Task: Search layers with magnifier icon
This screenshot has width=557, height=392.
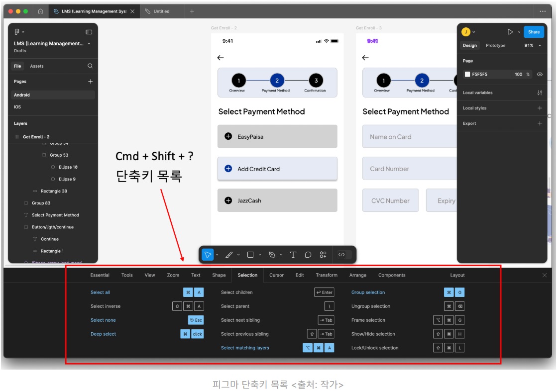Action: (x=90, y=66)
